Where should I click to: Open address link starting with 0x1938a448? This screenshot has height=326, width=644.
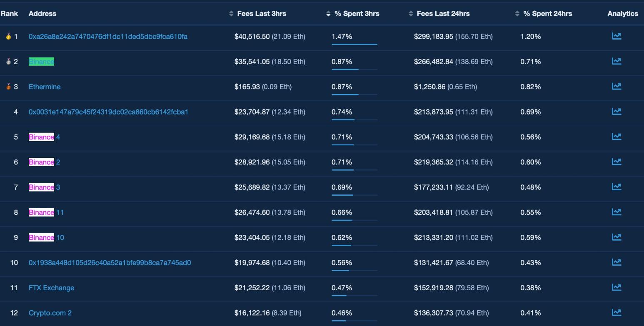point(110,263)
